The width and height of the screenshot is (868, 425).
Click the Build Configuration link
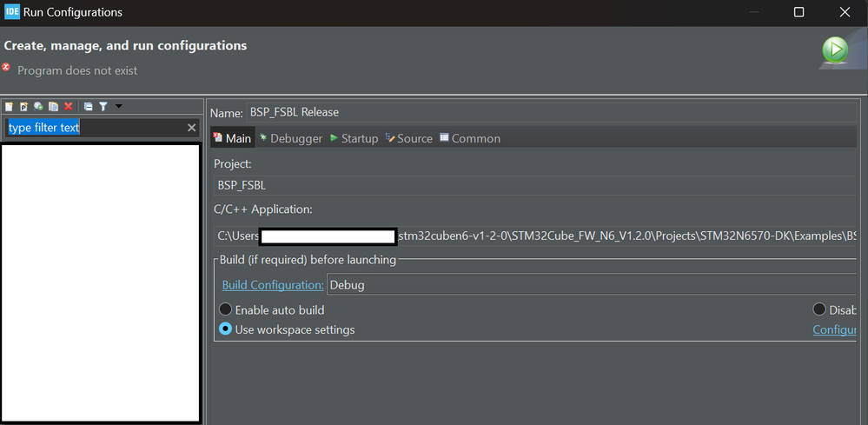pyautogui.click(x=273, y=284)
